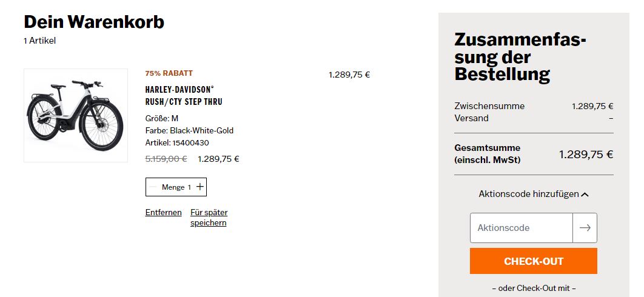Click the 1 Artikel item count

pos(39,41)
